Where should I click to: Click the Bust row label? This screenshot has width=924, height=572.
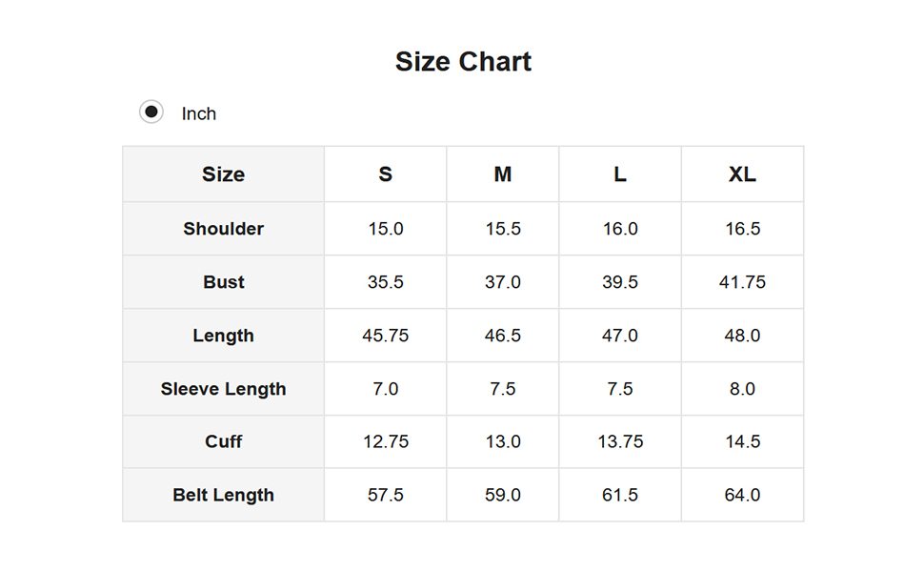[224, 282]
